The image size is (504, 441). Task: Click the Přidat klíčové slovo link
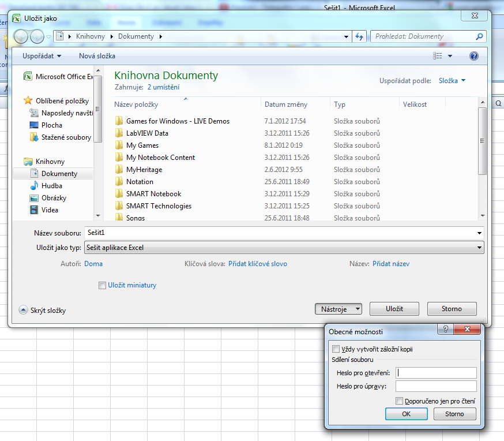point(258,264)
